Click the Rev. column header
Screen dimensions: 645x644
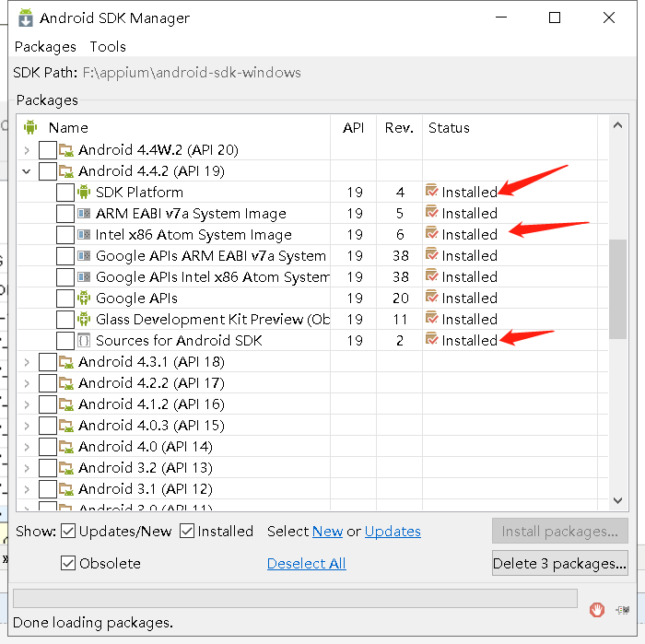click(x=399, y=127)
